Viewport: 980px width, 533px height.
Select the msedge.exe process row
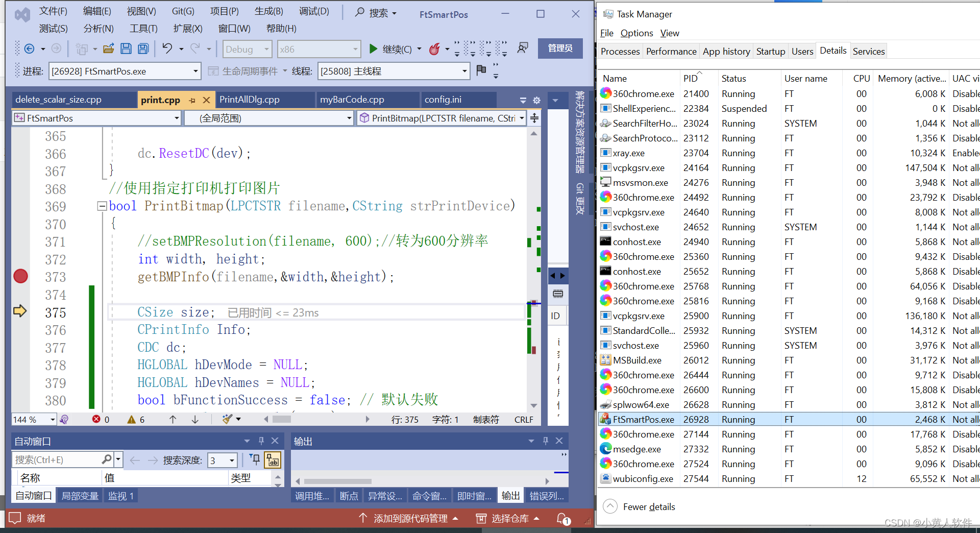coord(789,449)
